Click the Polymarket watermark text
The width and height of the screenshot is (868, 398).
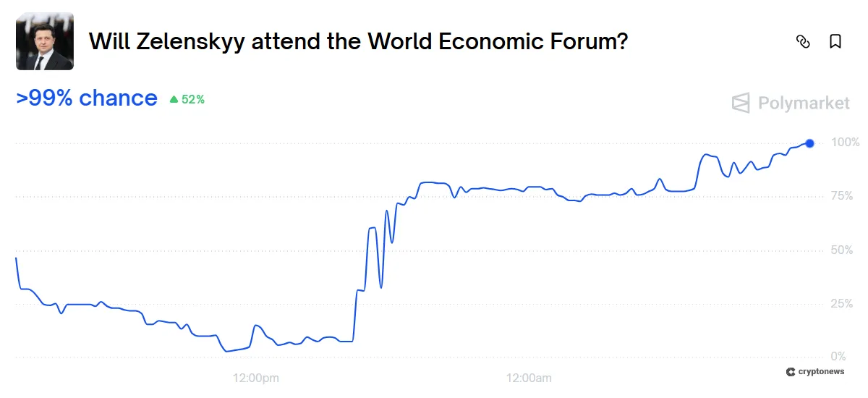[804, 103]
